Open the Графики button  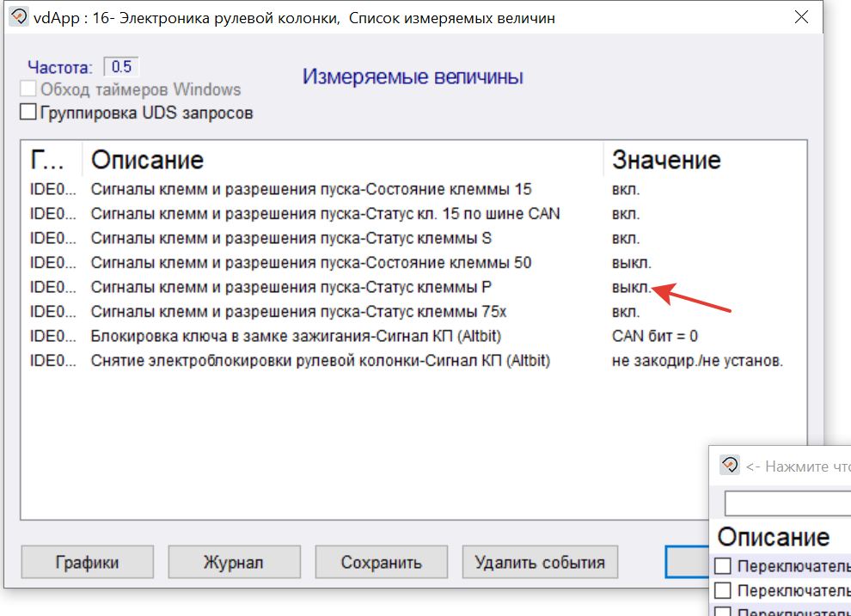click(x=88, y=563)
